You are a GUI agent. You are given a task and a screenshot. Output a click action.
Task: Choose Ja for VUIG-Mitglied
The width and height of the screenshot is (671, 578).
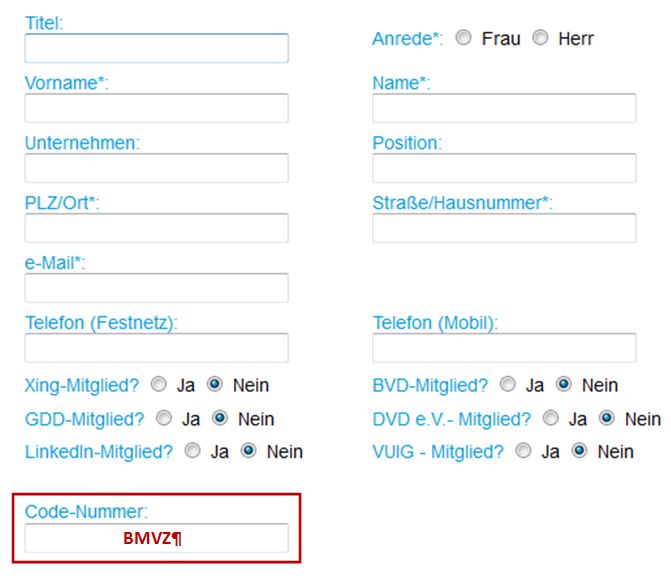pyautogui.click(x=523, y=451)
